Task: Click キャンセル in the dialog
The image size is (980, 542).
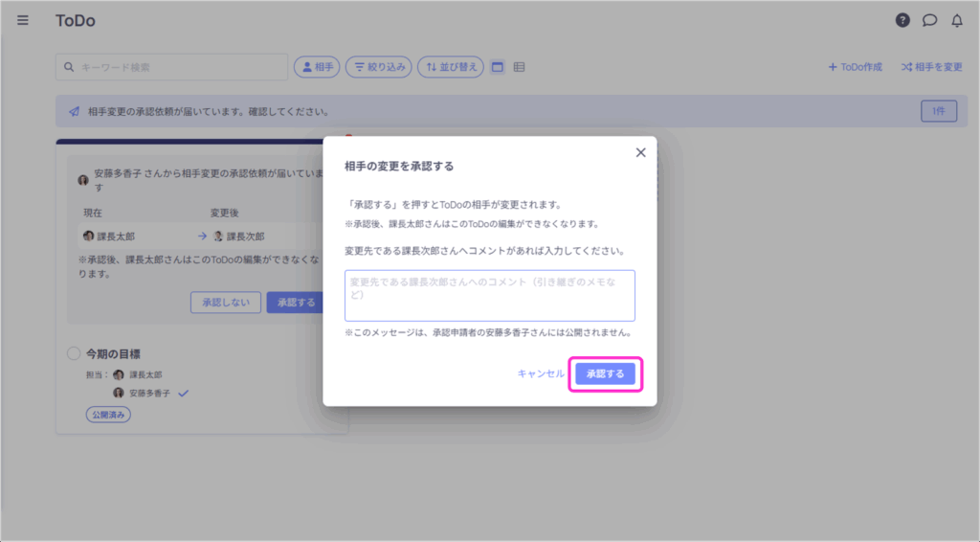Action: click(x=541, y=374)
